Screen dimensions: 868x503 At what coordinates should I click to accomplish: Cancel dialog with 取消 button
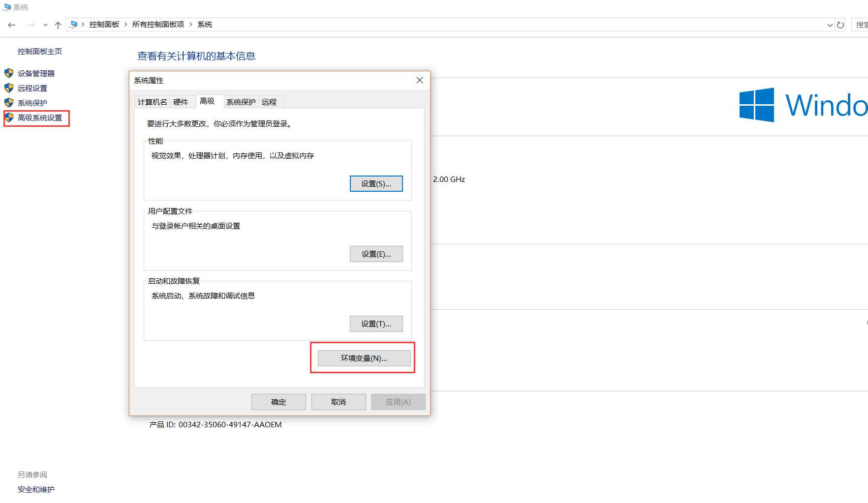click(339, 402)
